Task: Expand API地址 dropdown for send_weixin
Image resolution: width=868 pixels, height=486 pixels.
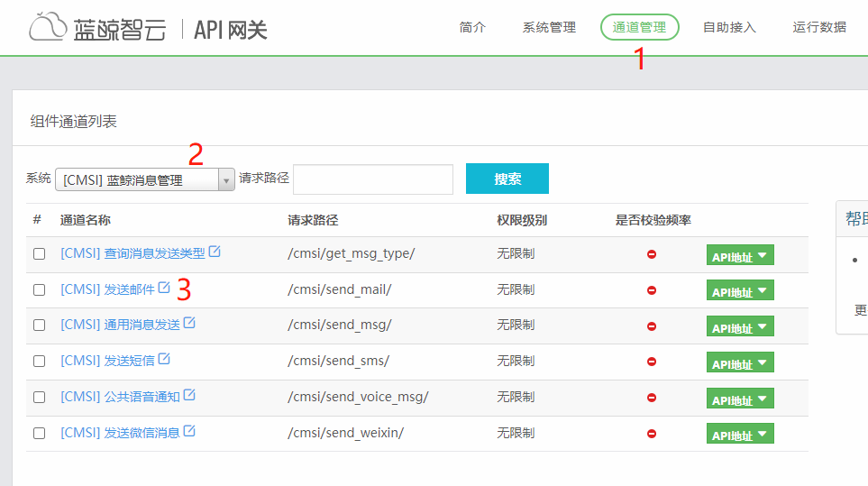Action: pyautogui.click(x=740, y=434)
